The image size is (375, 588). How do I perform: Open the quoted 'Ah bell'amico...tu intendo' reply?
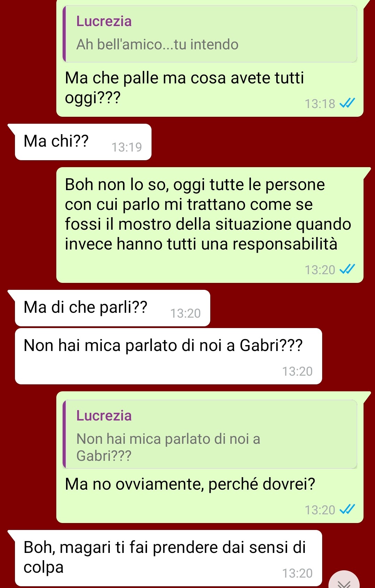point(210,34)
